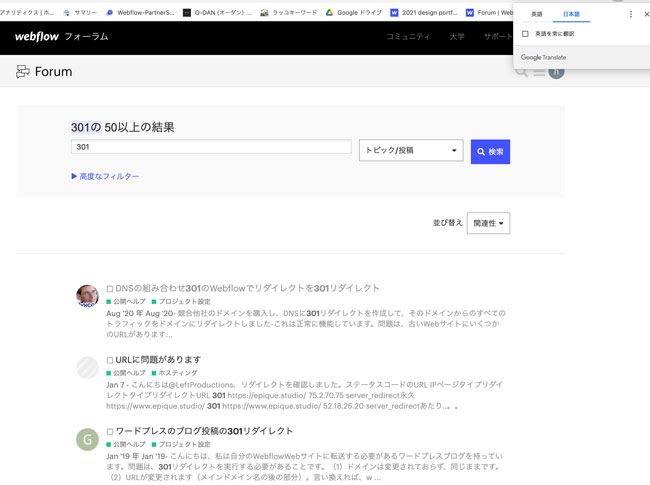650x485 pixels.
Task: Click the Forum heading text
Action: (53, 72)
